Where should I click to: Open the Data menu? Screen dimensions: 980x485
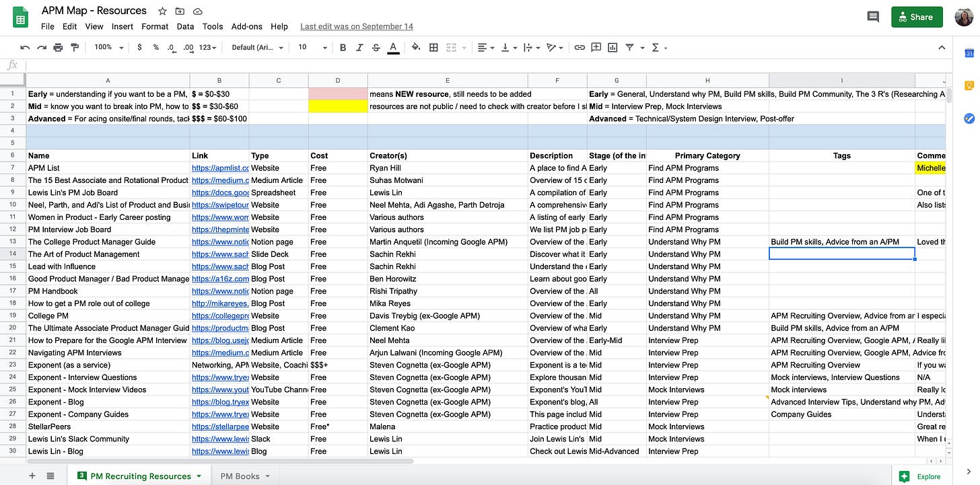[x=185, y=26]
